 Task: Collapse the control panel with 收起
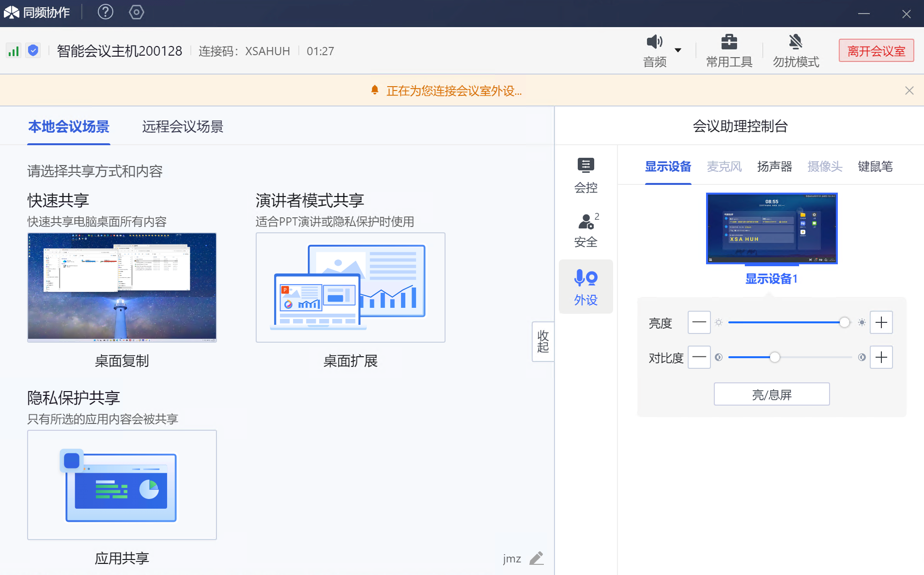(x=543, y=341)
